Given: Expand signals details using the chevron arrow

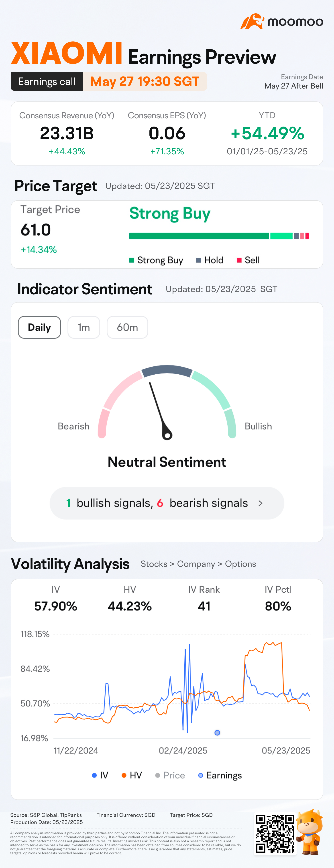Looking at the screenshot, I should [260, 503].
